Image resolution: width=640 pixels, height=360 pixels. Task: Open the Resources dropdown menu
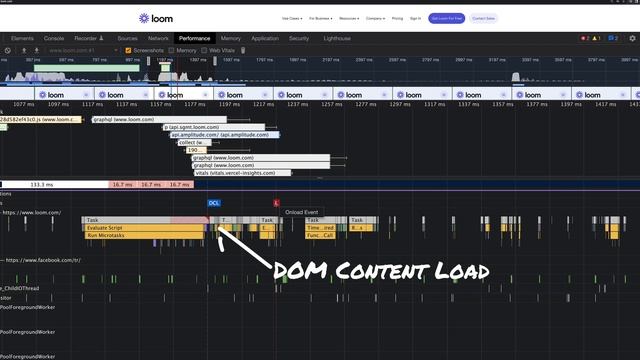[x=349, y=18]
